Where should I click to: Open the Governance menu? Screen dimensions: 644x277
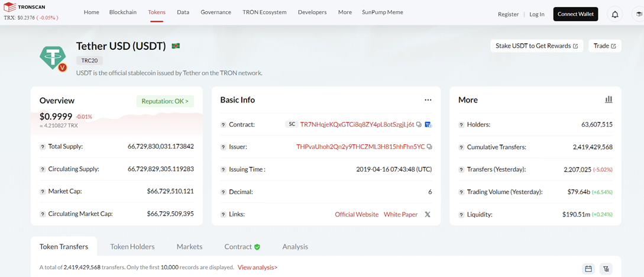tap(216, 12)
